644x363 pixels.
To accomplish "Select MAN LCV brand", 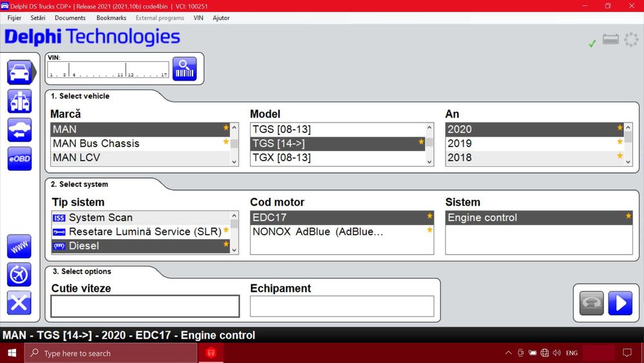I will pos(140,157).
